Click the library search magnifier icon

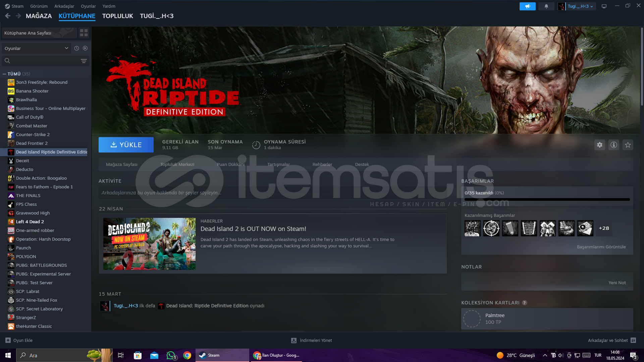(x=7, y=61)
